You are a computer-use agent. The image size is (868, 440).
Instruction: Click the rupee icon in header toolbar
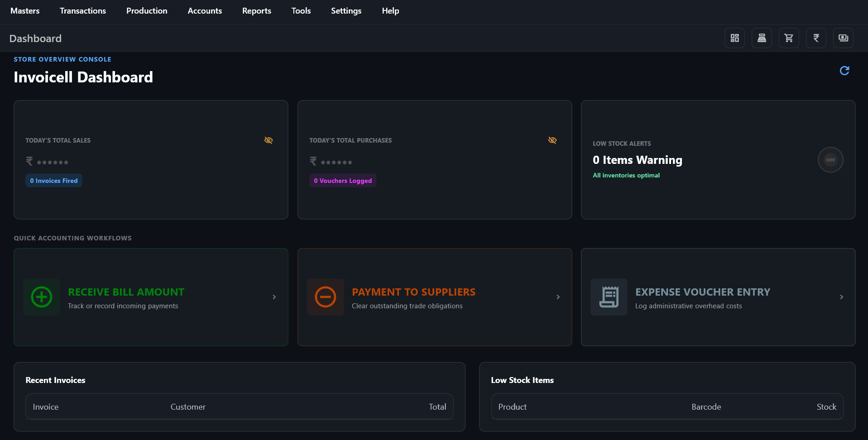click(x=816, y=38)
